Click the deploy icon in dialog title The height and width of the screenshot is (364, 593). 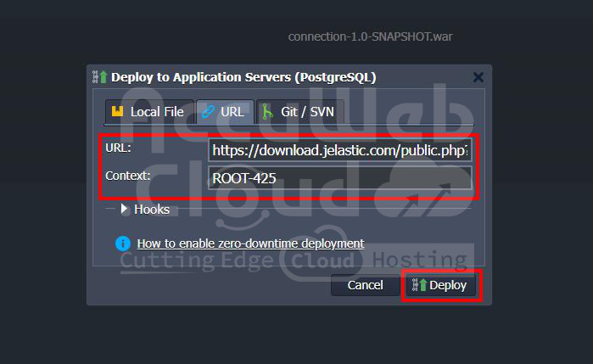tap(100, 77)
